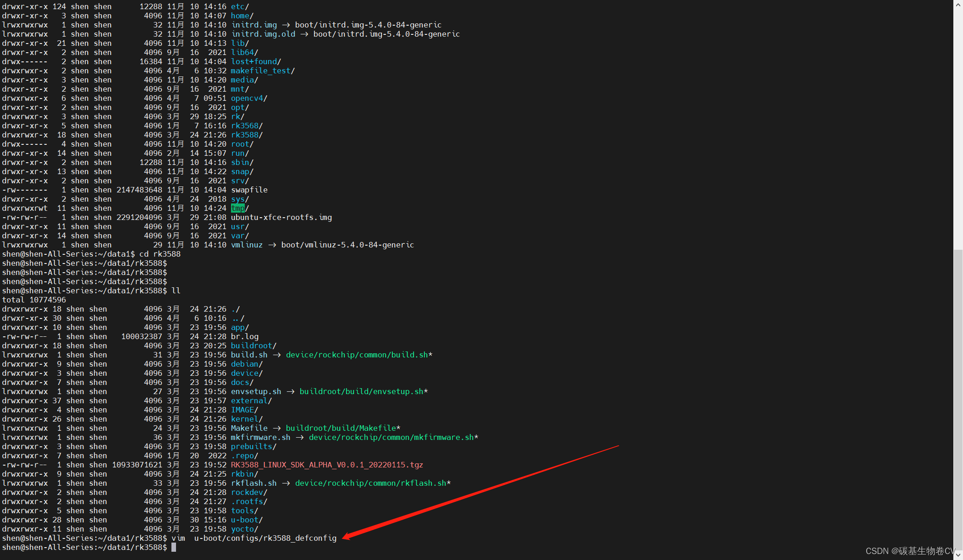Image resolution: width=963 pixels, height=560 pixels.
Task: Click the file size 10933071621
Action: pos(137,465)
